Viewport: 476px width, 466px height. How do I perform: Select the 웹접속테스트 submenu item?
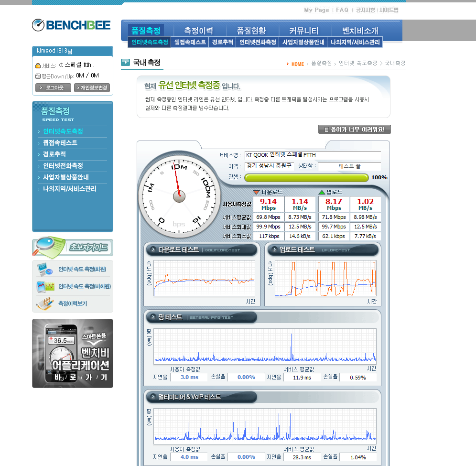coord(190,42)
